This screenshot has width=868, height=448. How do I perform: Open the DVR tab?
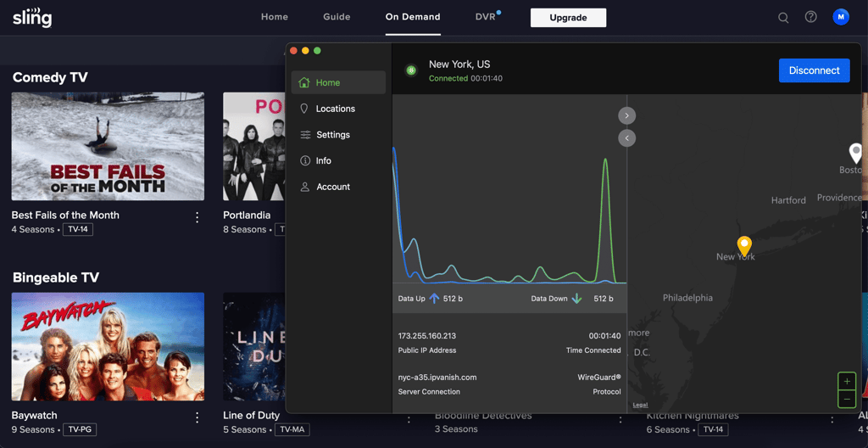485,17
